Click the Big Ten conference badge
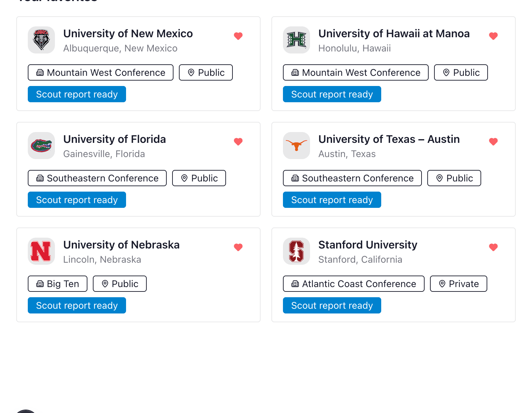This screenshot has width=532, height=413. point(57,284)
